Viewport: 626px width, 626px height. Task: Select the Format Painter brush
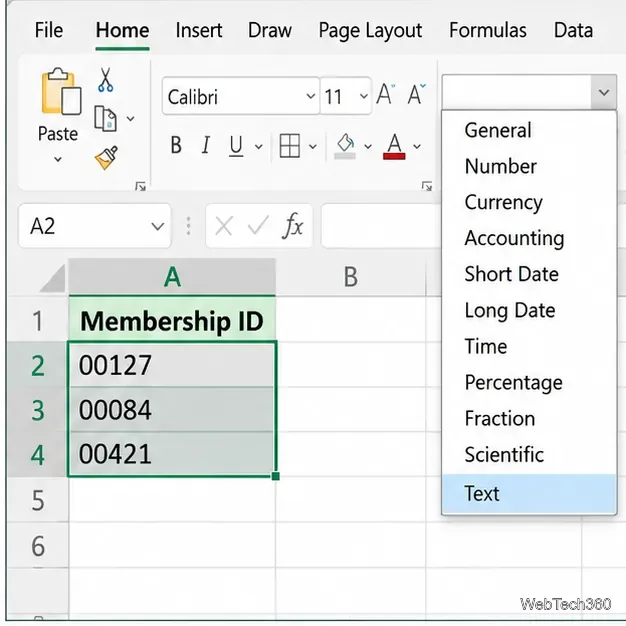click(x=106, y=158)
